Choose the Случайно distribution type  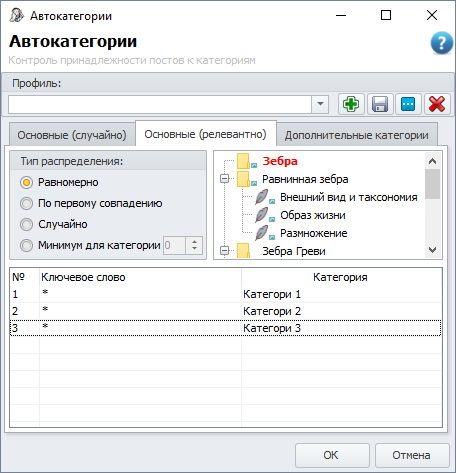(26, 224)
